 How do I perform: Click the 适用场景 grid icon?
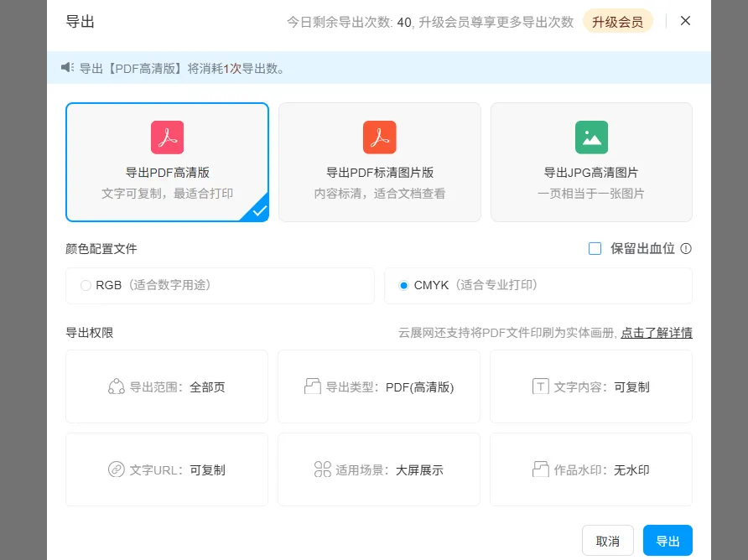pos(322,469)
